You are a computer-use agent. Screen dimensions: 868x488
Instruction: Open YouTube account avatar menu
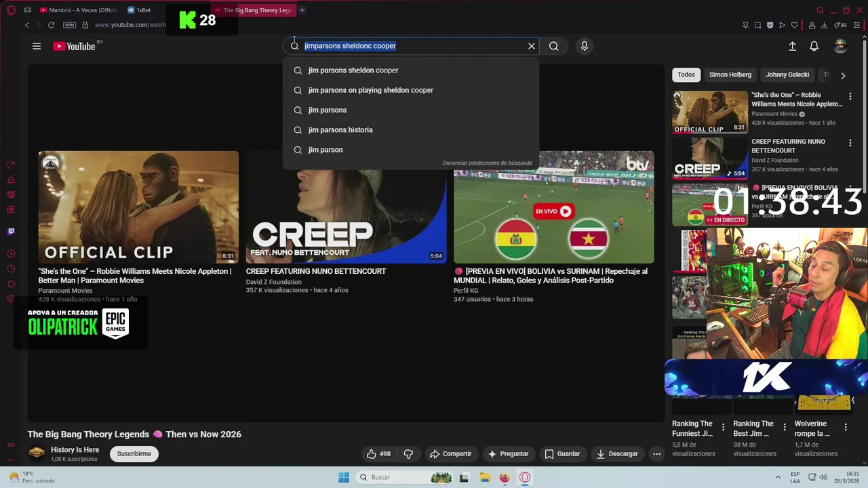(840, 46)
